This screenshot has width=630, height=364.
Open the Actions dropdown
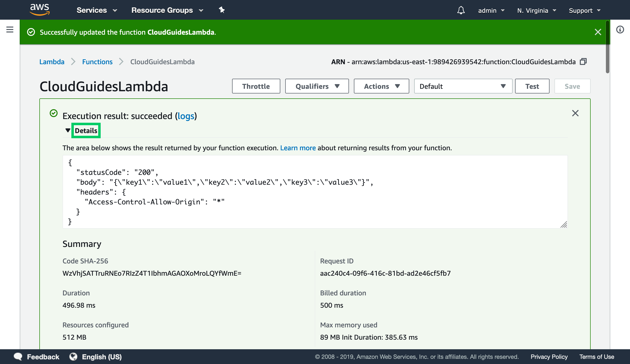(x=381, y=86)
